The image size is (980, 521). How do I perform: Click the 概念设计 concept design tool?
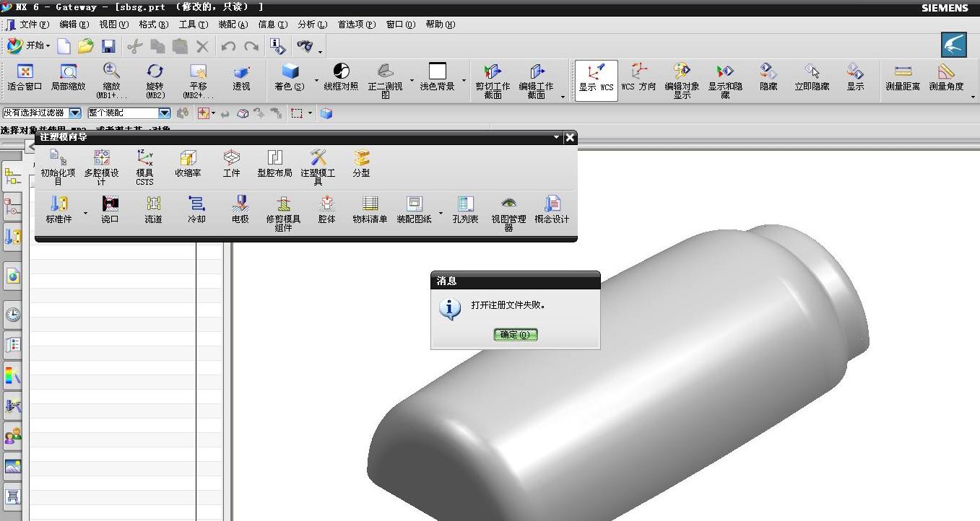point(552,211)
